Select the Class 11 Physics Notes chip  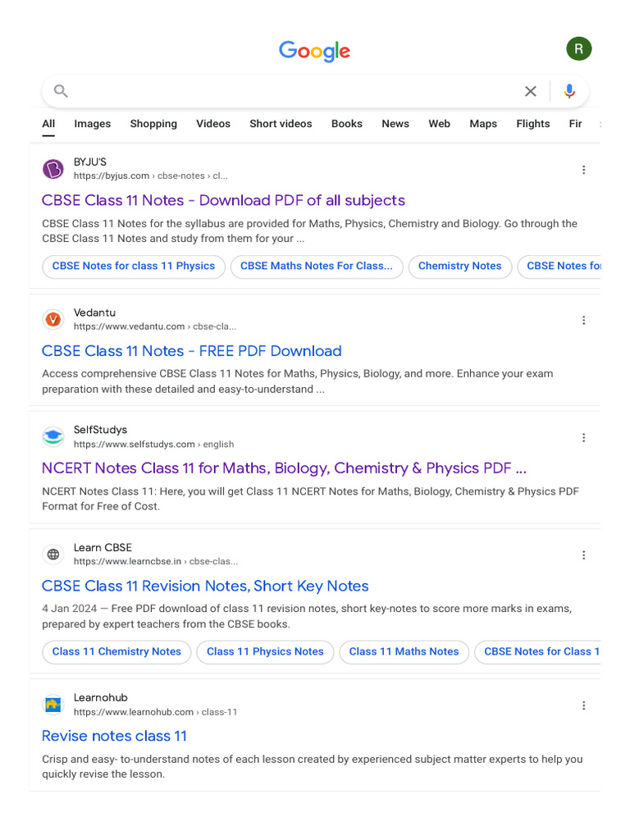(x=265, y=652)
